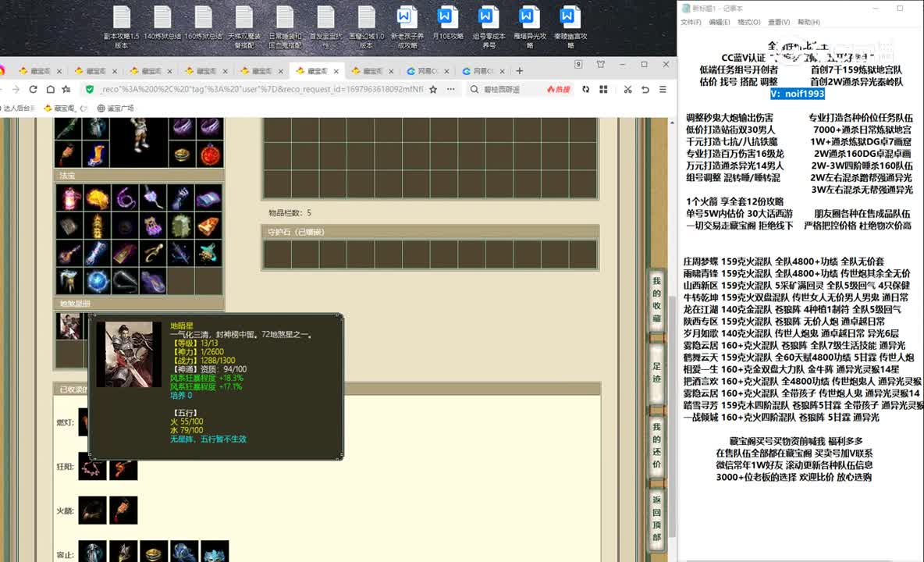Open the address bar three-dots menu
Screen dimensions: 924x562
tap(451, 89)
